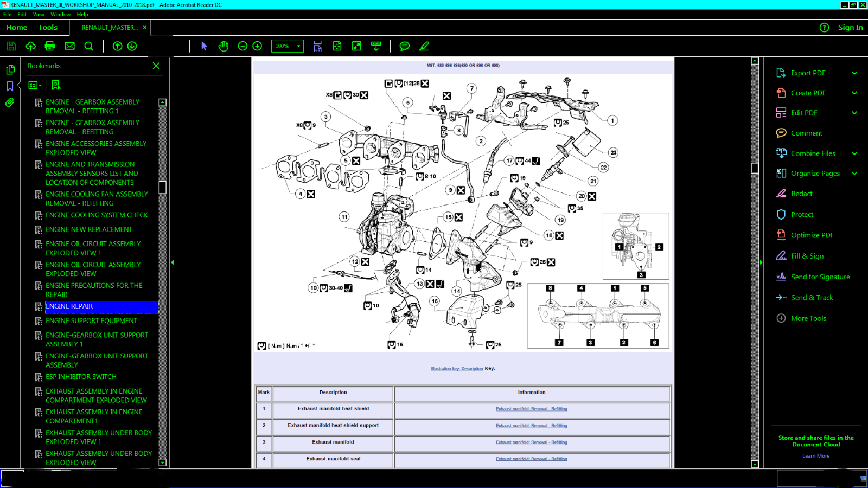
Task: Open the help question mark icon
Action: tap(824, 27)
